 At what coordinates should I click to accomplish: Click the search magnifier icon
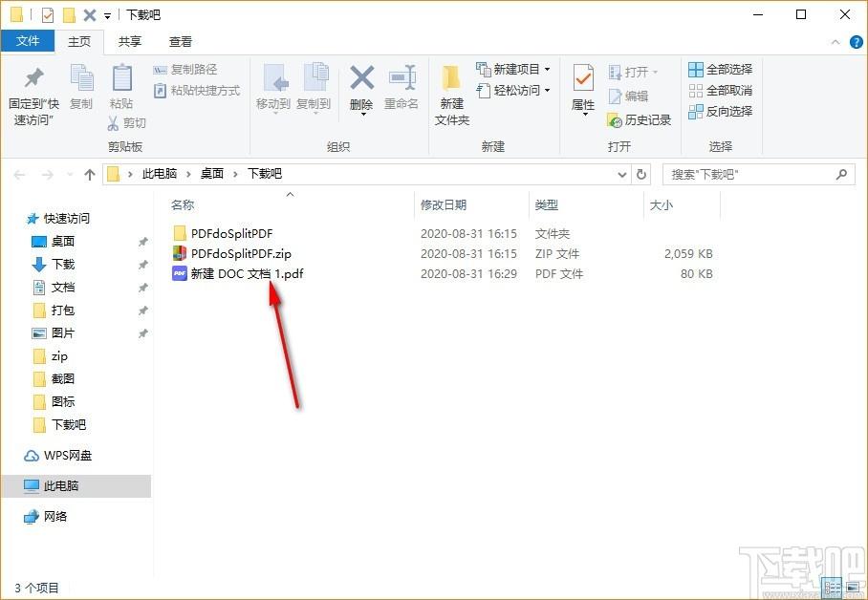pyautogui.click(x=841, y=175)
